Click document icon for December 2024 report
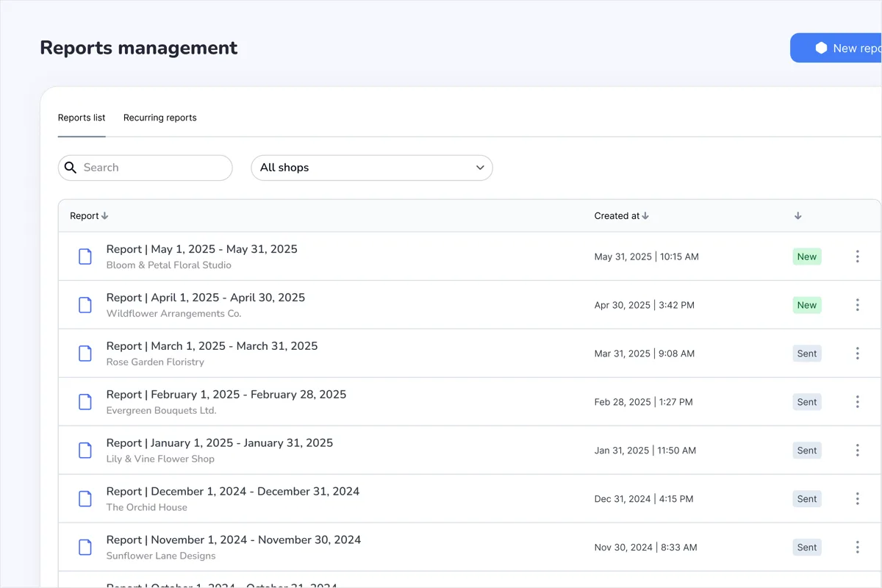 pyautogui.click(x=85, y=499)
